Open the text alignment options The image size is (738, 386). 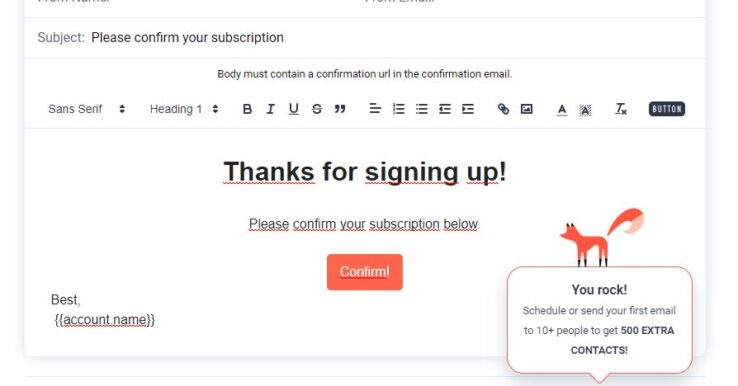pyautogui.click(x=375, y=109)
